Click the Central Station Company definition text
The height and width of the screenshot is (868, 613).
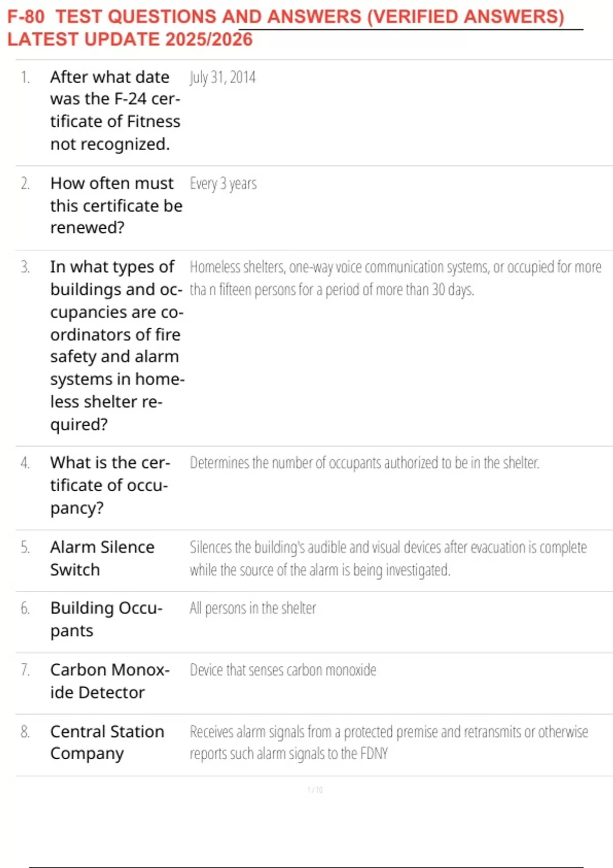pyautogui.click(x=388, y=743)
